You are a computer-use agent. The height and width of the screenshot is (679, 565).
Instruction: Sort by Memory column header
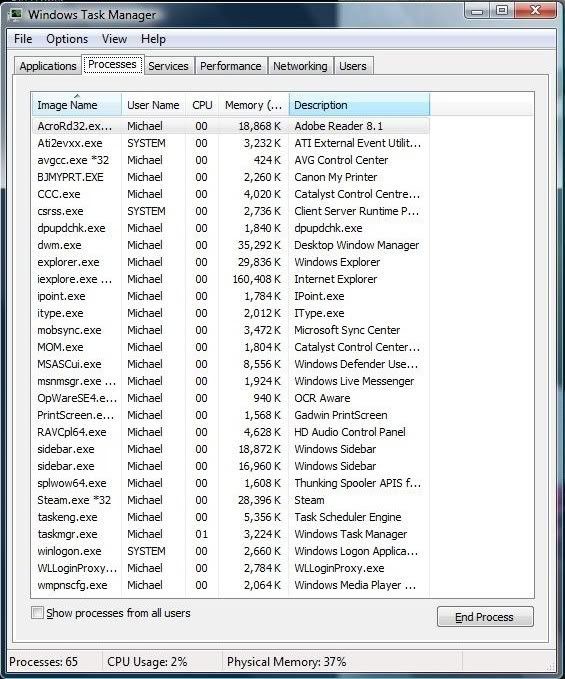click(x=254, y=105)
